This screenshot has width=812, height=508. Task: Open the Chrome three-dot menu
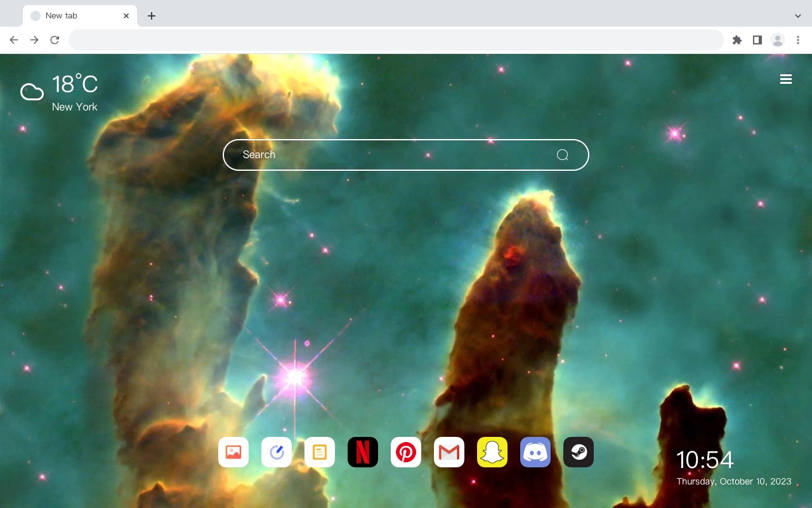click(x=798, y=40)
